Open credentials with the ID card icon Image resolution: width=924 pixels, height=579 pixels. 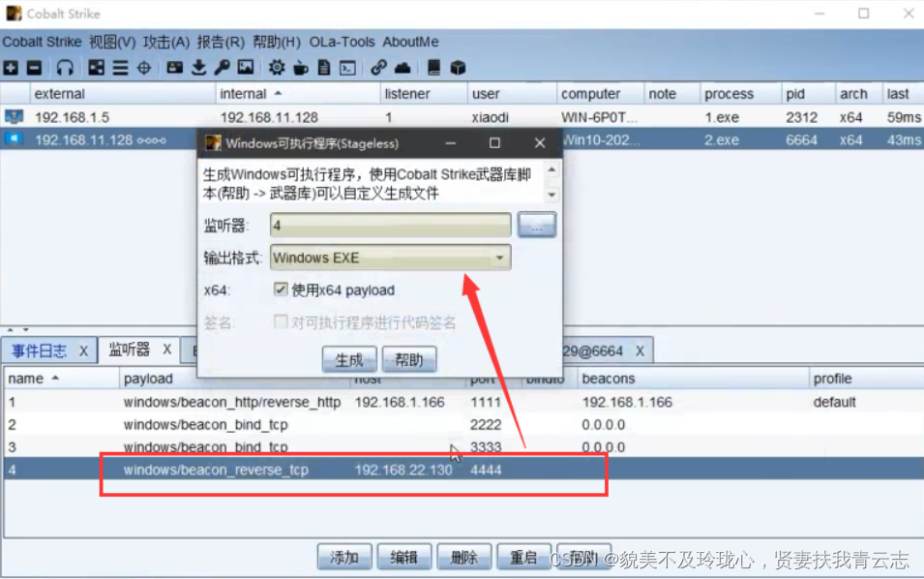174,68
